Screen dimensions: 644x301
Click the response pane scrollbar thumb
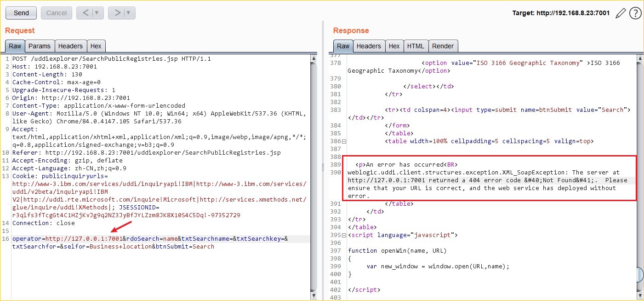[639, 274]
